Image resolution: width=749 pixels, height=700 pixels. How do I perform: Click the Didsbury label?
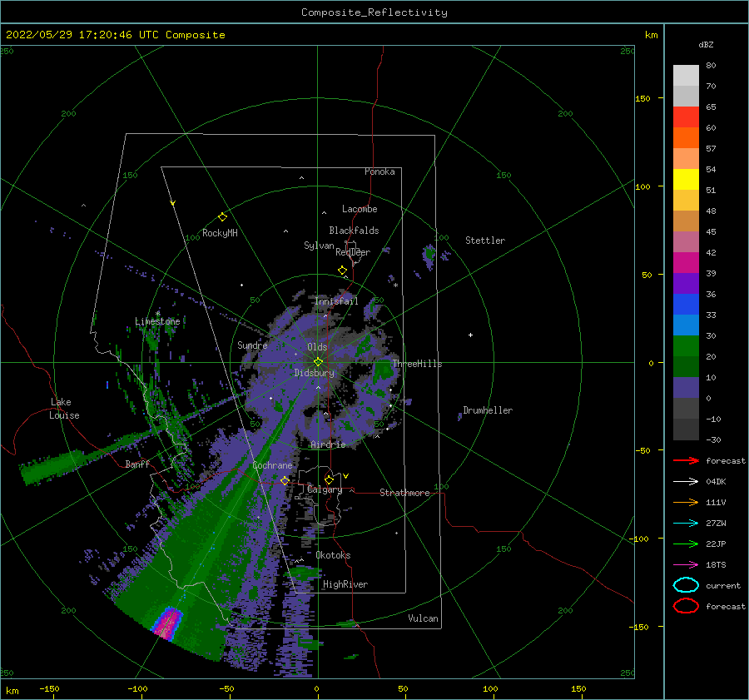click(315, 373)
